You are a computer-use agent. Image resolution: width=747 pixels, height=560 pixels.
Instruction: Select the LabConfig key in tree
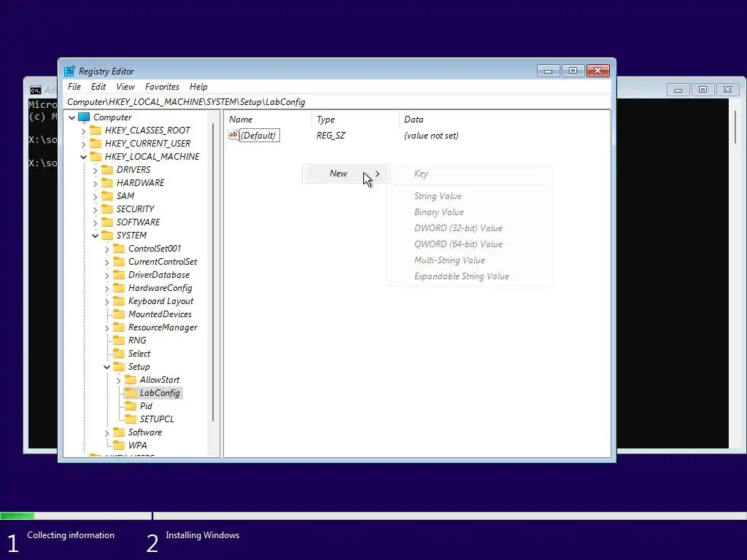click(160, 393)
